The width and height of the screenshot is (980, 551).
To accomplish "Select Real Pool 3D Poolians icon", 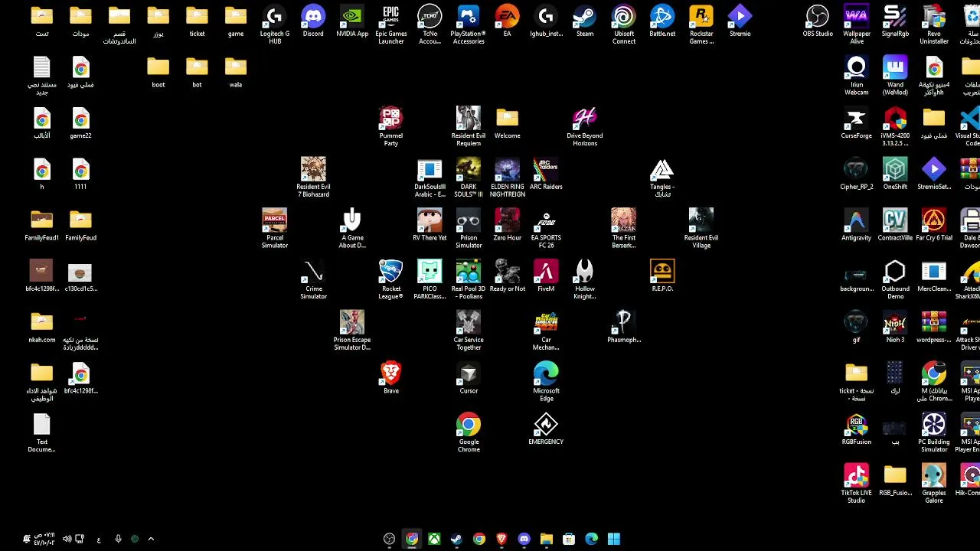I will click(x=469, y=279).
